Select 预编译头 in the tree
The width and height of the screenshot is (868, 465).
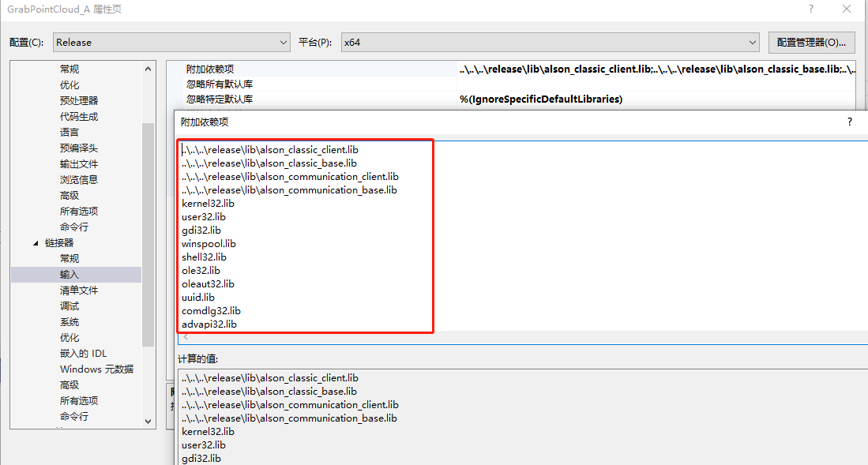(x=79, y=148)
